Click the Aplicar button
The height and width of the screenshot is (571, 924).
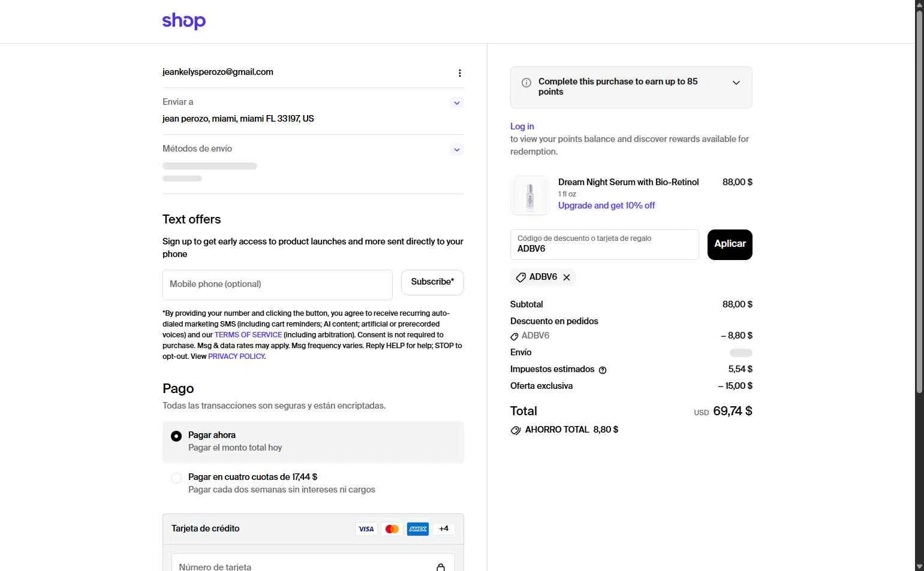(730, 244)
